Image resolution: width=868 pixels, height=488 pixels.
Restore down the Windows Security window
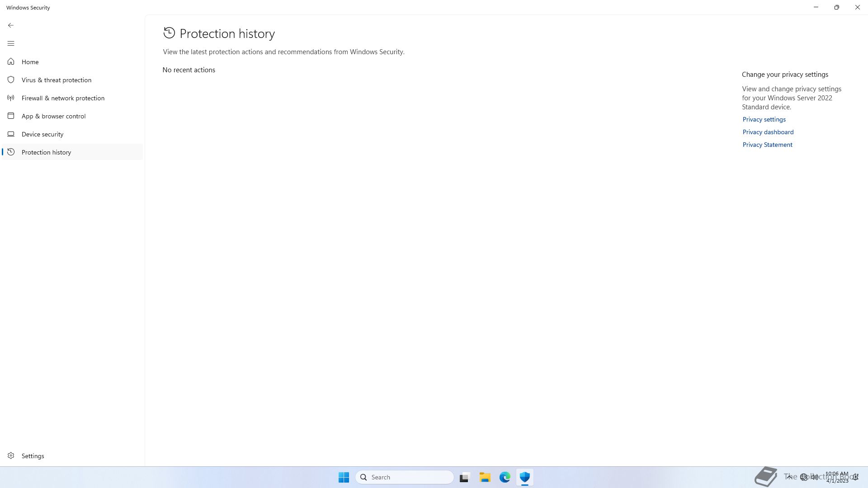pos(837,7)
